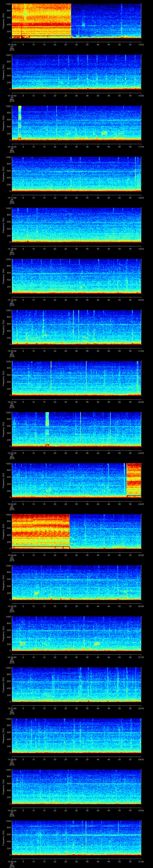This screenshot has width=153, height=868.
Task: Click the spectrogram panel starting at 19:16:00
Action: (x=76, y=123)
